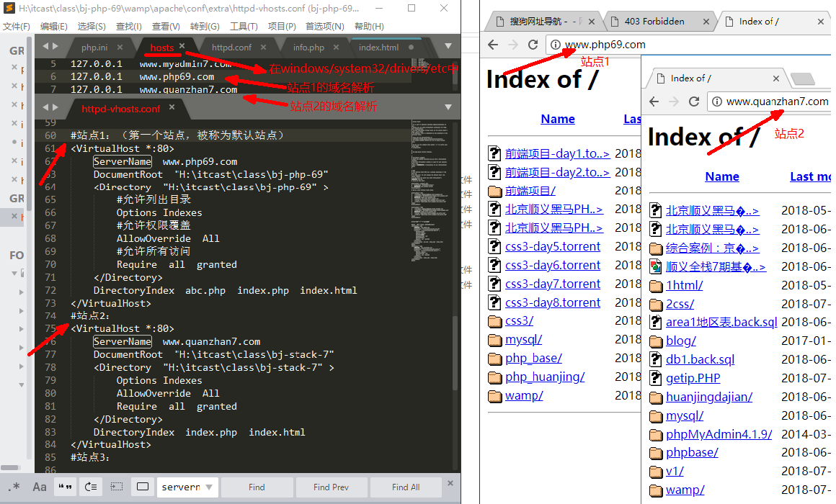Open db1.back.sql link
This screenshot has width=836, height=504.
coord(700,359)
